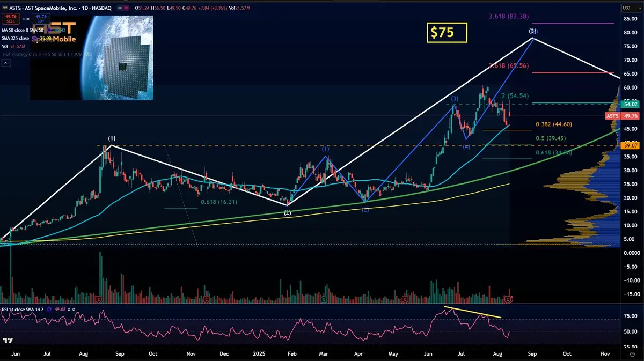The height and width of the screenshot is (361, 644).
Task: Collapse the indicator legend with chevron
Action: 6,63
